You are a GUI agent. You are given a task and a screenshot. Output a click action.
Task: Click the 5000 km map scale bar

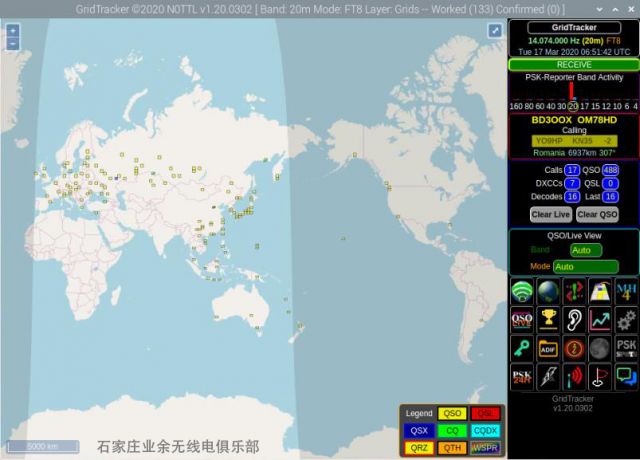point(43,446)
